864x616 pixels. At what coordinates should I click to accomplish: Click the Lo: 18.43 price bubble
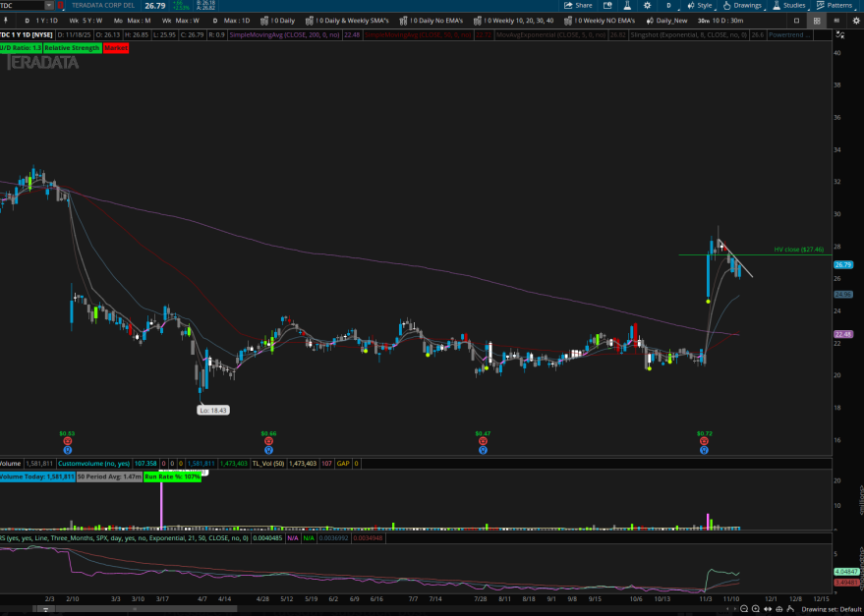coord(212,410)
